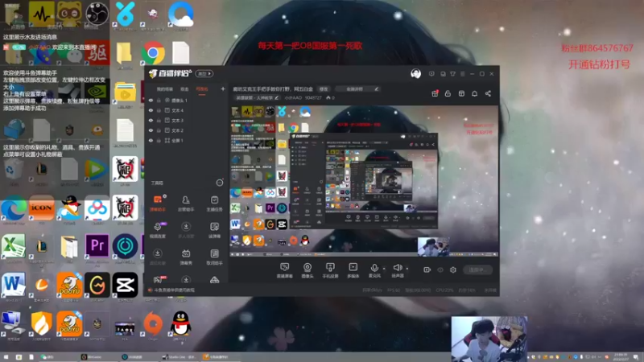
Task: Toggle visibility of 摄像头 1 source
Action: coord(151,100)
